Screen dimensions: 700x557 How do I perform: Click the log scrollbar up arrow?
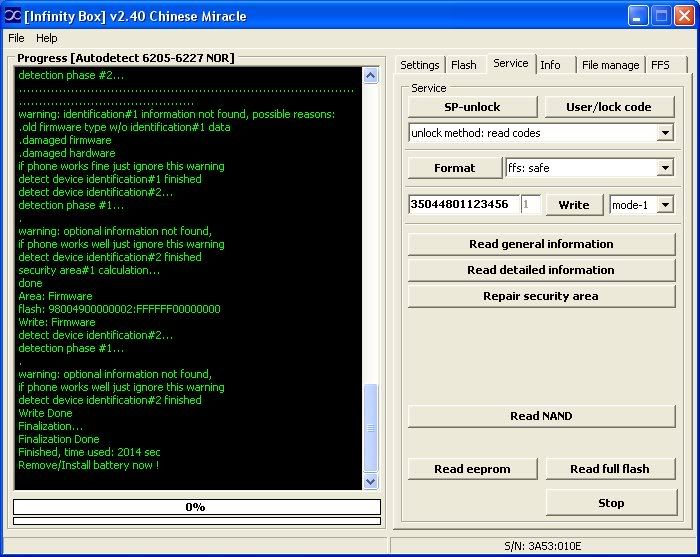(371, 75)
